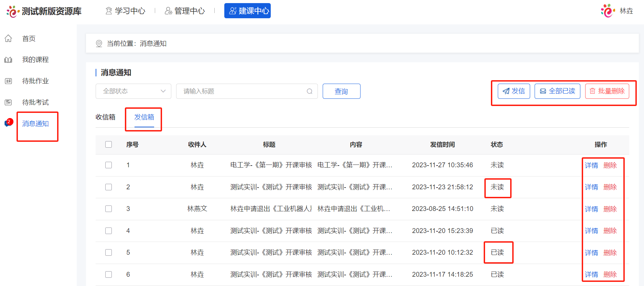The height and width of the screenshot is (286, 644).
Task: Switch to the 收信箱 tab
Action: 106,117
